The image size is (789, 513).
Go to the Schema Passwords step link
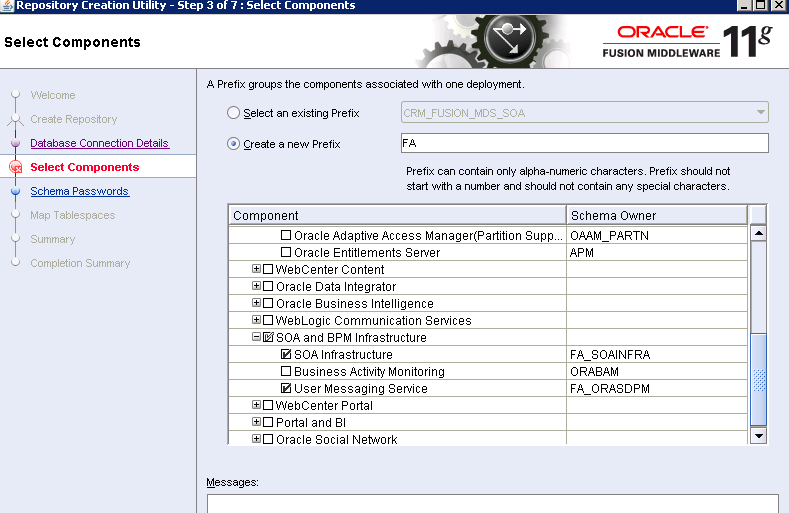pos(79,192)
